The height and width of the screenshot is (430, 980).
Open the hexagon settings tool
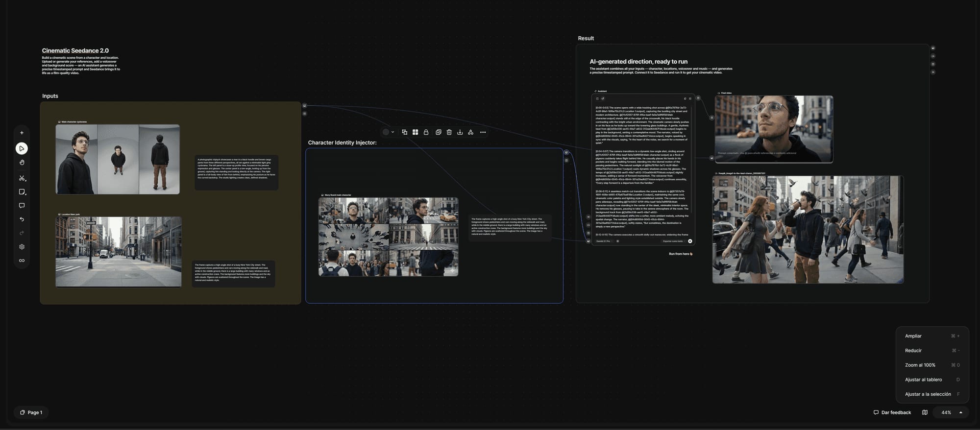(x=22, y=247)
